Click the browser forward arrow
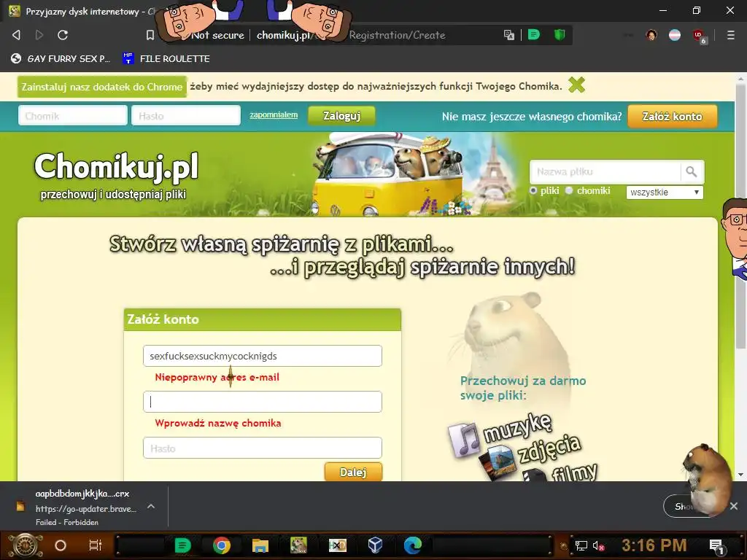The width and height of the screenshot is (747, 560). tap(39, 35)
